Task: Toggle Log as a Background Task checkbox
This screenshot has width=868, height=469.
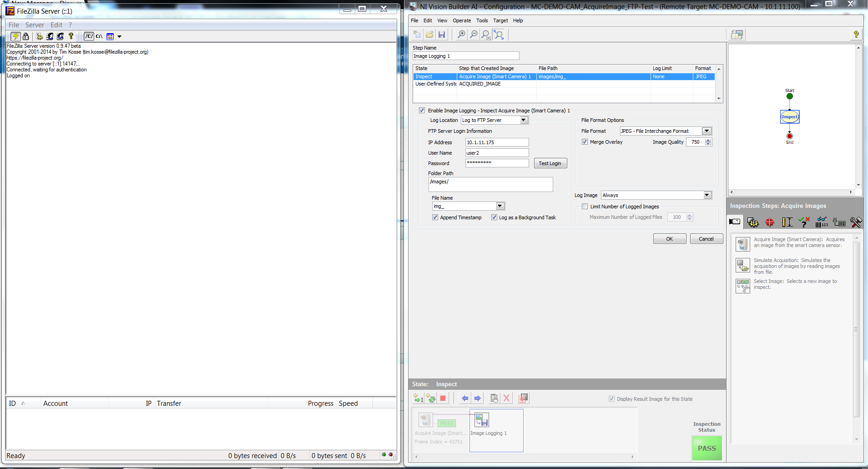Action: [494, 217]
